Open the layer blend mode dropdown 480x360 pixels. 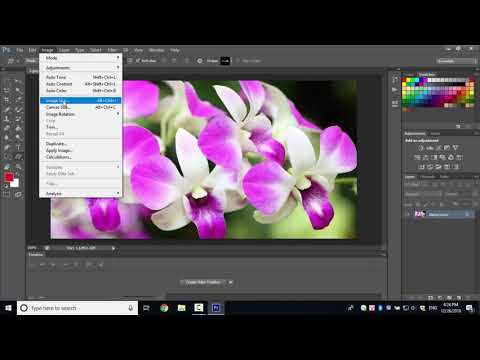tap(423, 194)
